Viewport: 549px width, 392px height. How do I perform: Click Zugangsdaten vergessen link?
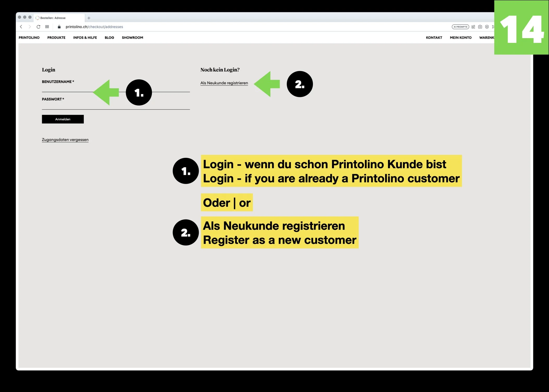pyautogui.click(x=65, y=140)
